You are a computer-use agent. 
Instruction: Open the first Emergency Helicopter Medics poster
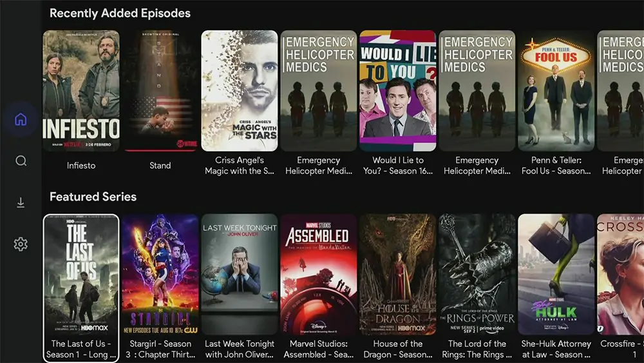tap(319, 91)
